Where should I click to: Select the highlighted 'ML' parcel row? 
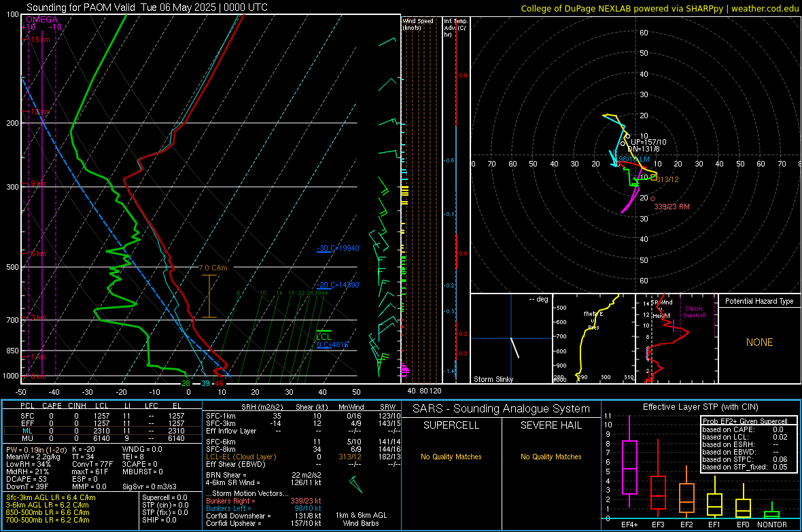click(103, 431)
